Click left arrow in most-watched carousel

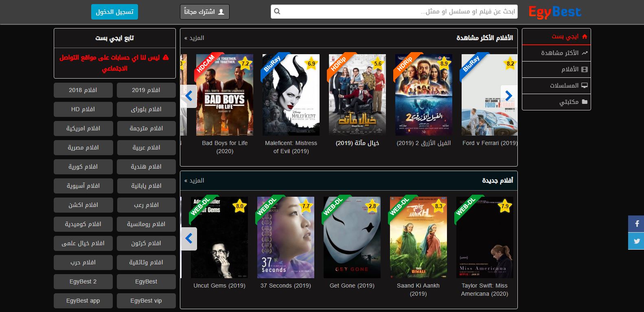(x=188, y=96)
